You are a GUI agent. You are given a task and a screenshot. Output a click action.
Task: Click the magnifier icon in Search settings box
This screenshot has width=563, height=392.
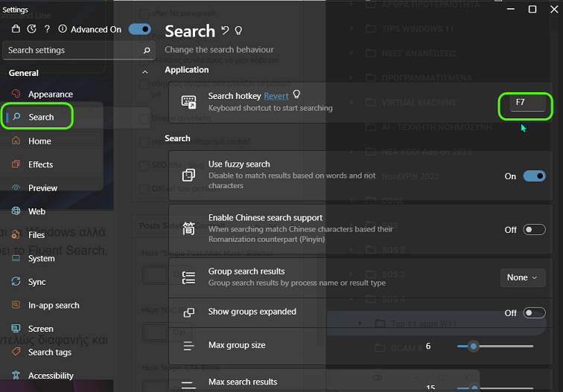(147, 51)
